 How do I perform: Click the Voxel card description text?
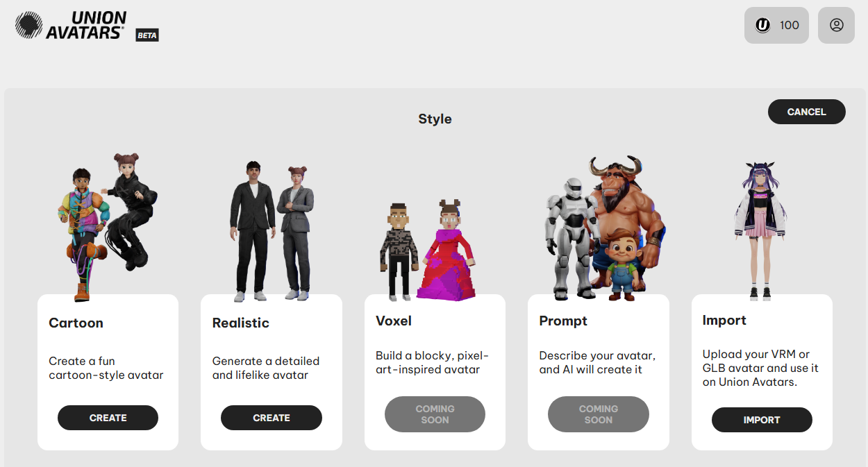coord(433,362)
